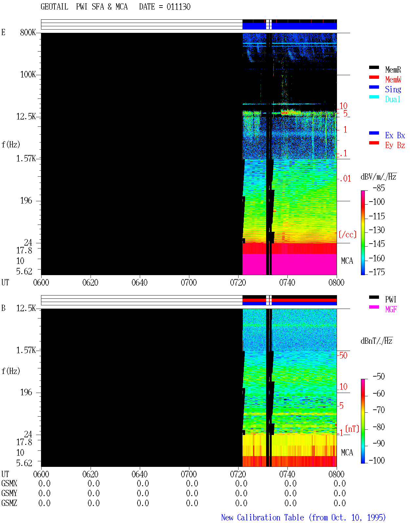420x523 pixels.
Task: Click the MemW legend label
Action: 393,79
